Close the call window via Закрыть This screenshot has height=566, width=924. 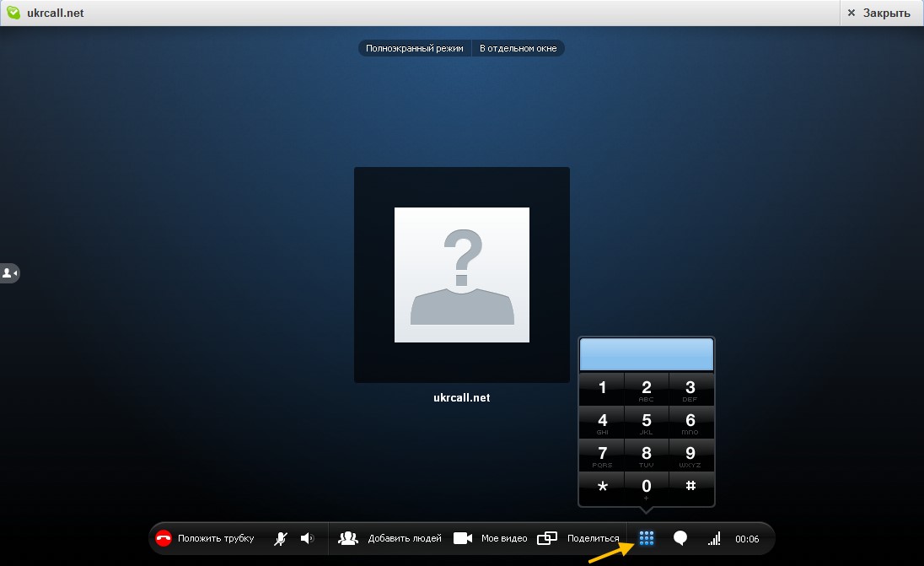[878, 13]
